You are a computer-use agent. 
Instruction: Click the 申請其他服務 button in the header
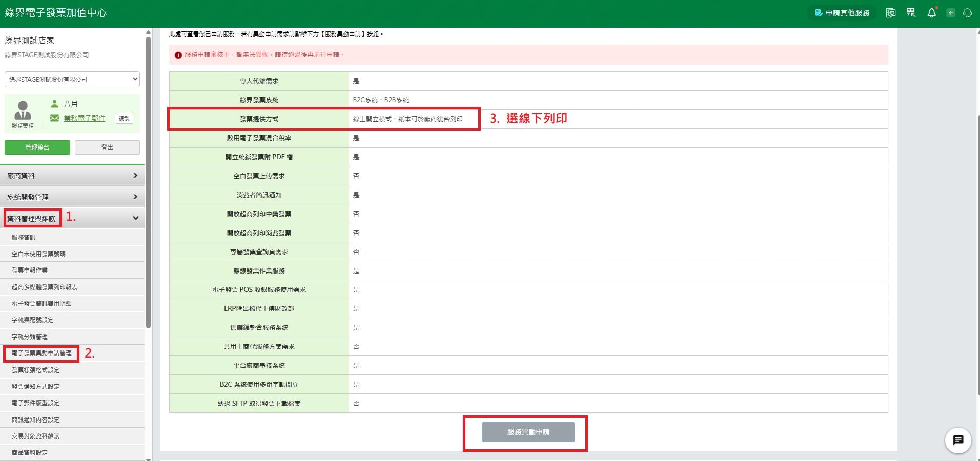coord(842,13)
